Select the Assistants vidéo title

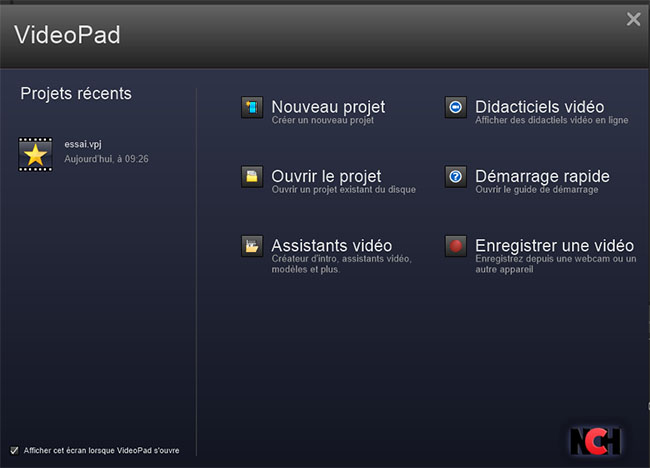[332, 245]
